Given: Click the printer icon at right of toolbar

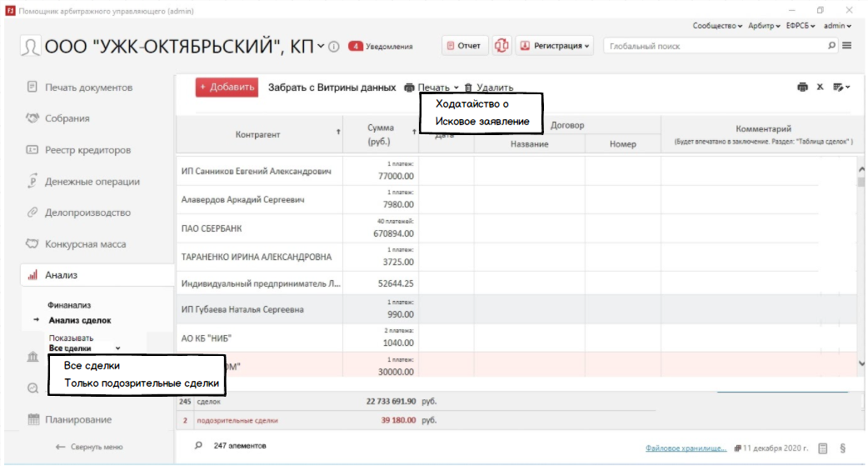Looking at the screenshot, I should (802, 87).
